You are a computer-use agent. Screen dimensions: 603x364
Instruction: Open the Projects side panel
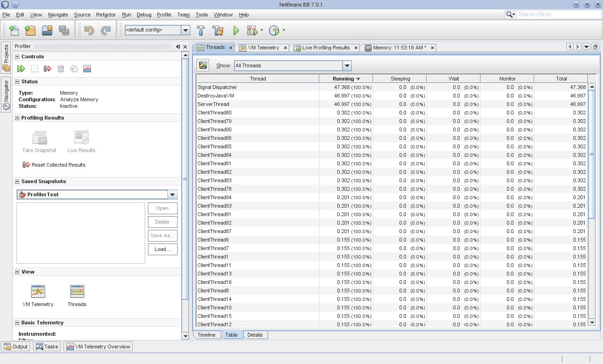click(x=6, y=58)
